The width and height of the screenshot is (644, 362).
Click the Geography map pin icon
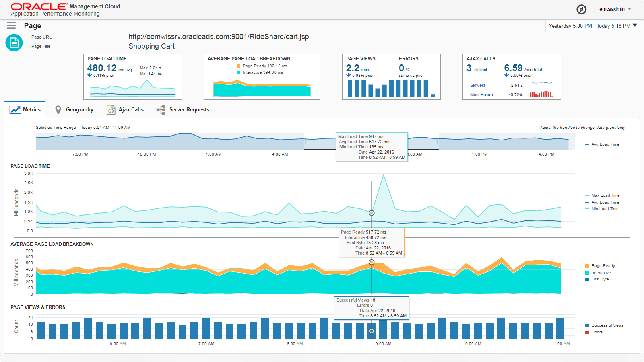[x=58, y=110]
